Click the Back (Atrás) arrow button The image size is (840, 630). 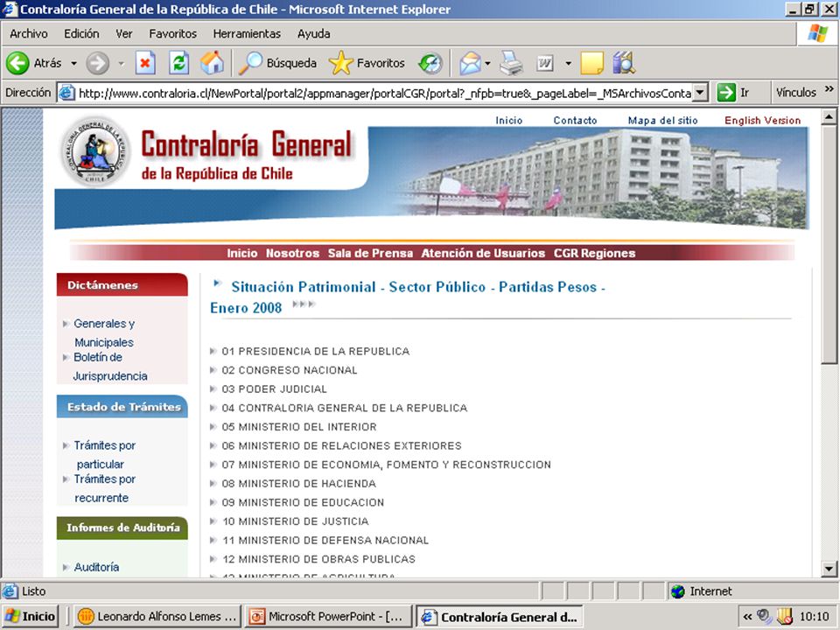tap(17, 63)
